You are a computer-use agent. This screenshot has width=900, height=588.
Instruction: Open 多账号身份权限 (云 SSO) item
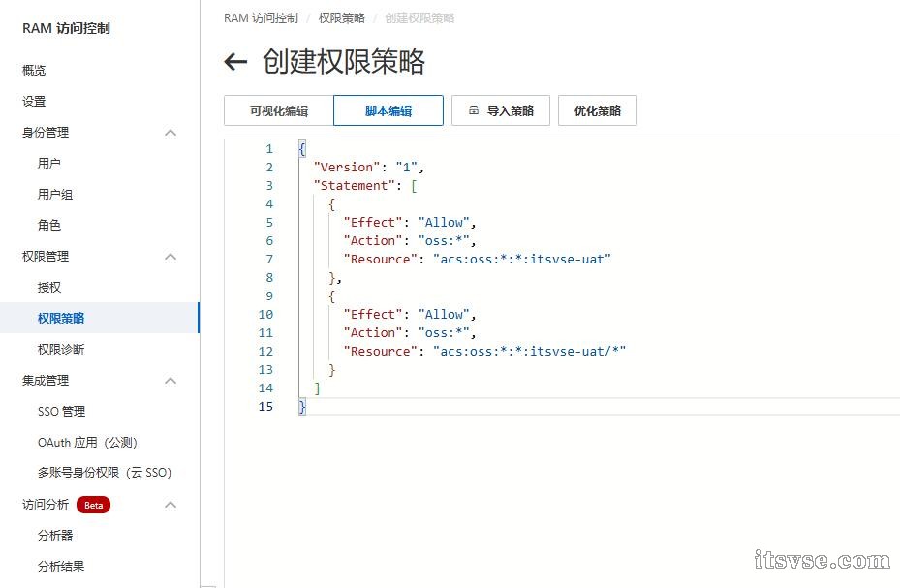105,473
